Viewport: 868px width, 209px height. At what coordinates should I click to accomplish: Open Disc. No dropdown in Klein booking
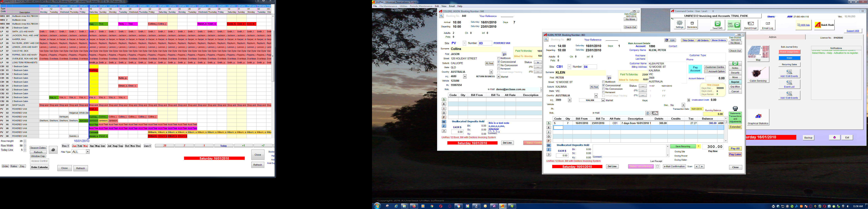[x=684, y=105]
